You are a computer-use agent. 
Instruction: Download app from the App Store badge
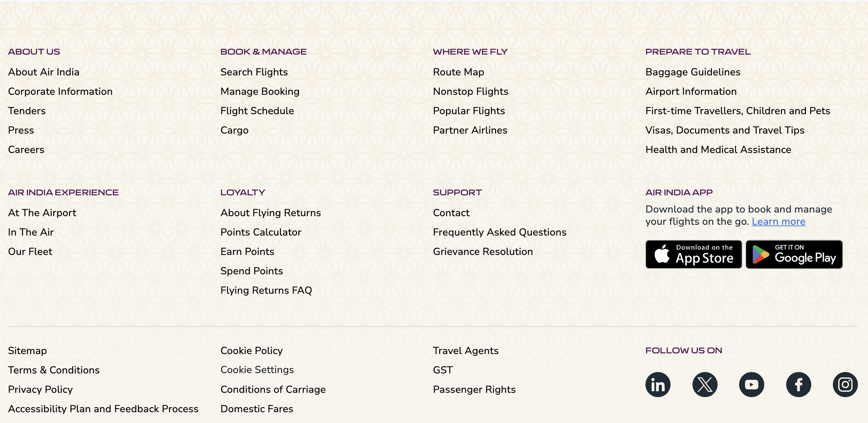tap(694, 254)
